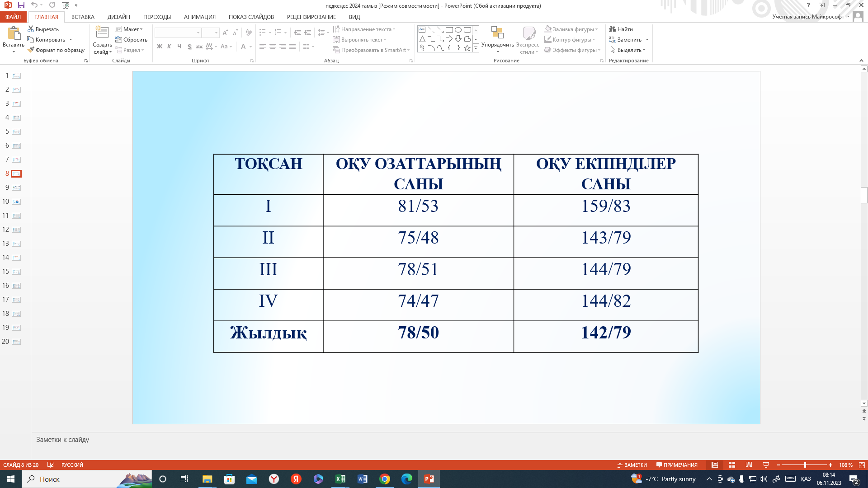This screenshot has height=488, width=868.
Task: Click decrease indent level icon
Action: click(x=297, y=33)
